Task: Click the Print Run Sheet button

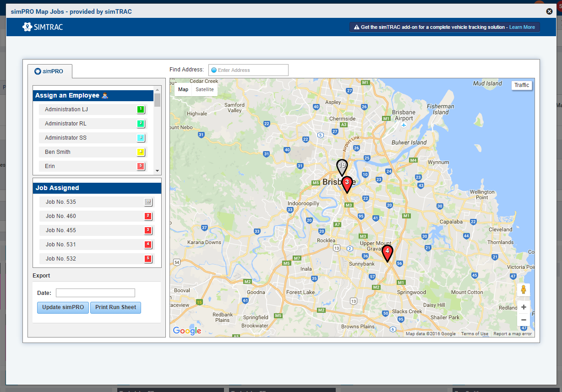Action: (x=115, y=307)
